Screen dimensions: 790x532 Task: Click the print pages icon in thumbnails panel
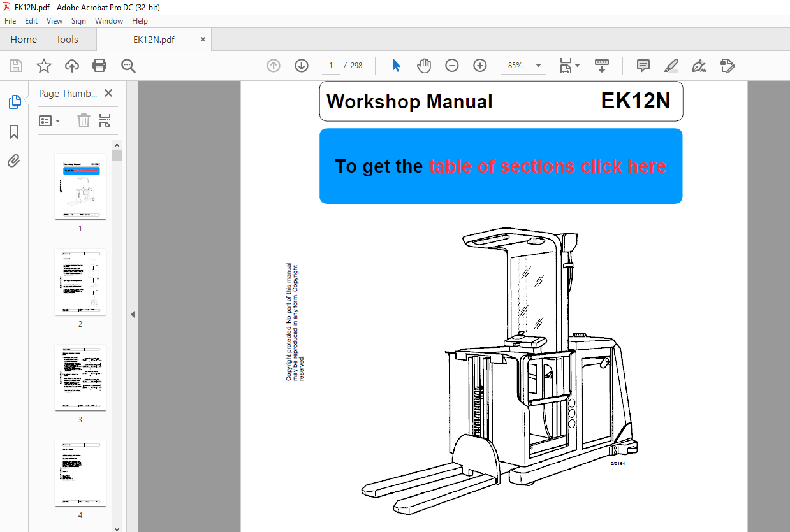105,120
